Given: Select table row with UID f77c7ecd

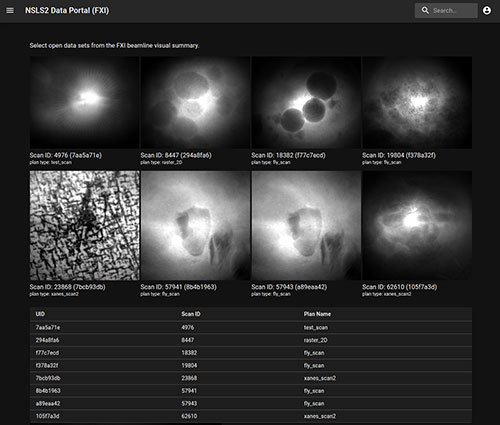Looking at the screenshot, I should [x=251, y=353].
